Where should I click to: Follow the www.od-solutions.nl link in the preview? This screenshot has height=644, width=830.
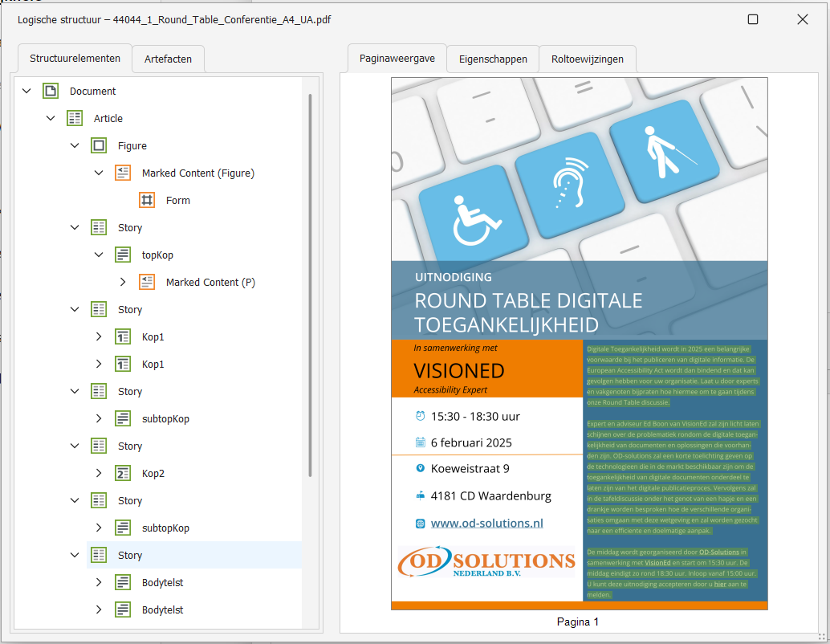click(x=486, y=524)
